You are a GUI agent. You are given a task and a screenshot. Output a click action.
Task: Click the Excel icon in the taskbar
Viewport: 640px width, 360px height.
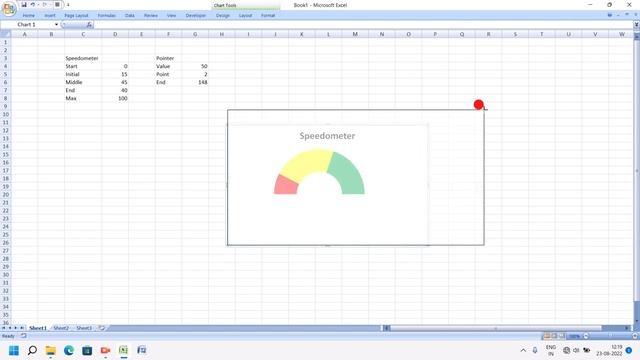[123, 351]
